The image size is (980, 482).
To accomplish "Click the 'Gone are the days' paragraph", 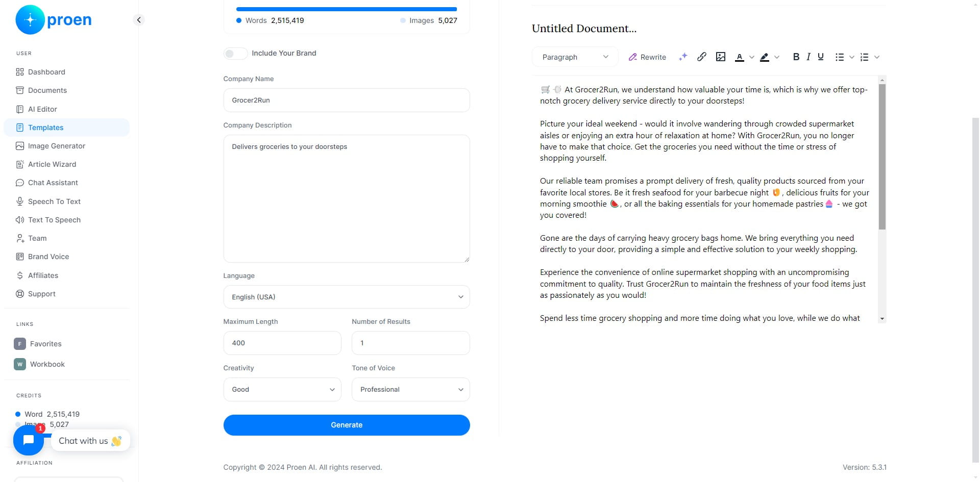I will pyautogui.click(x=699, y=244).
